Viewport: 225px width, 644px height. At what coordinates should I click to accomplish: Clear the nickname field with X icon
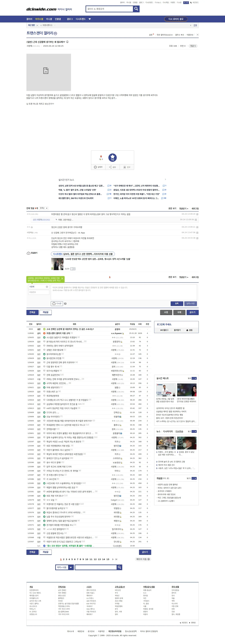47,287
